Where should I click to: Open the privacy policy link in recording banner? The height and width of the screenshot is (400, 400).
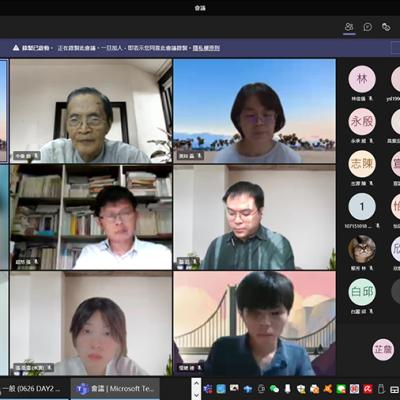click(x=206, y=48)
